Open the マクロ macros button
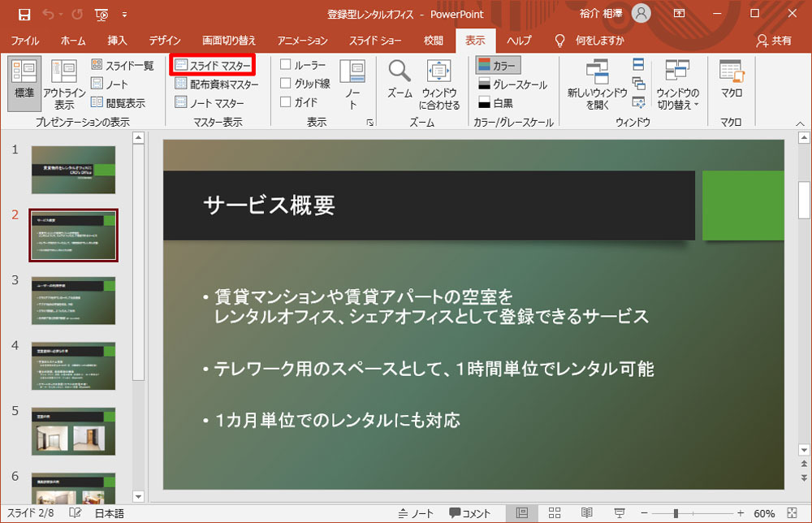The width and height of the screenshot is (812, 523). pyautogui.click(x=732, y=80)
